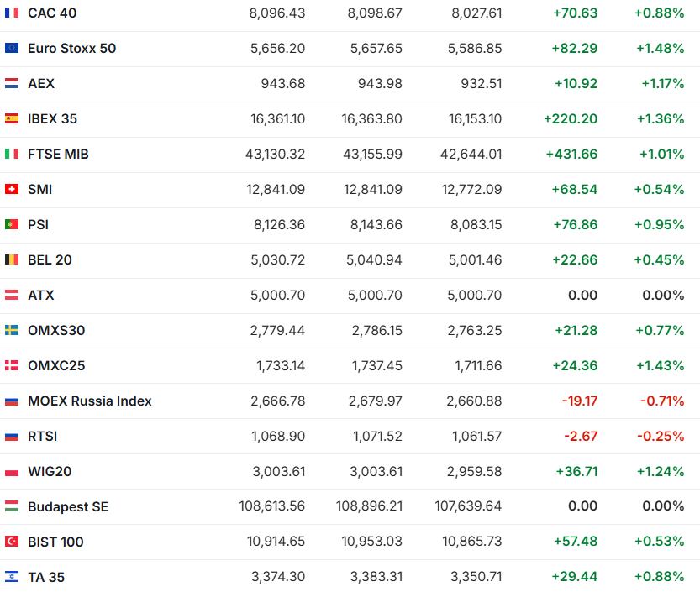Open the WIG20 index link
The image size is (700, 592).
pyautogui.click(x=50, y=471)
